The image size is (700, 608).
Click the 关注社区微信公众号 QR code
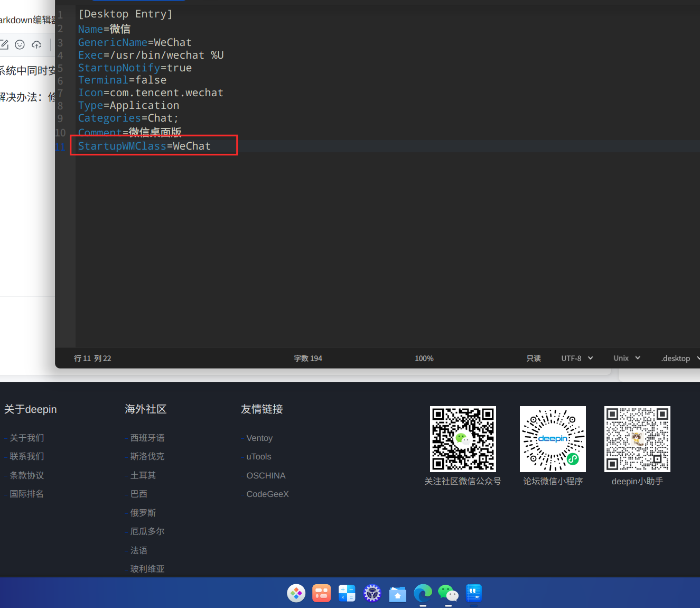[x=463, y=439]
